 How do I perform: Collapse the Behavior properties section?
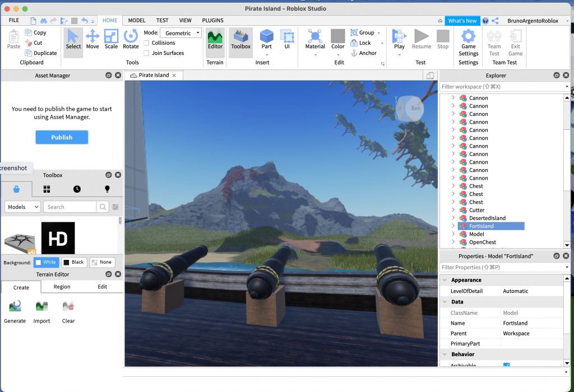point(445,354)
